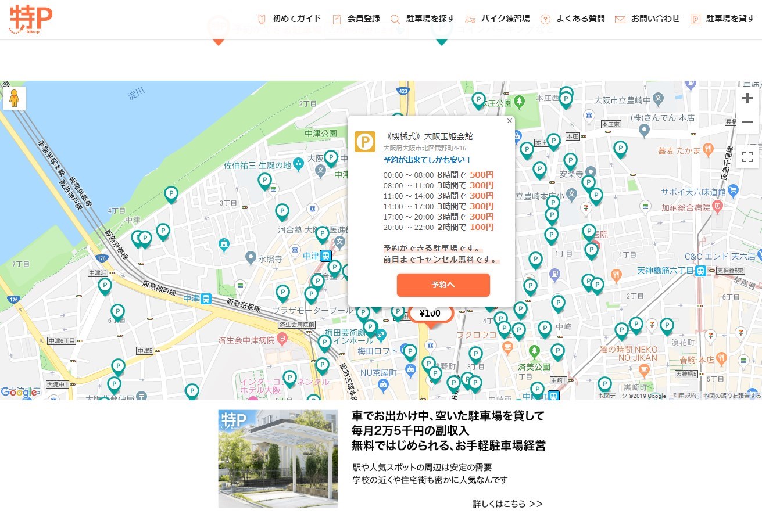Open 駐車場を貸す page
The height and width of the screenshot is (532, 762).
tap(722, 19)
